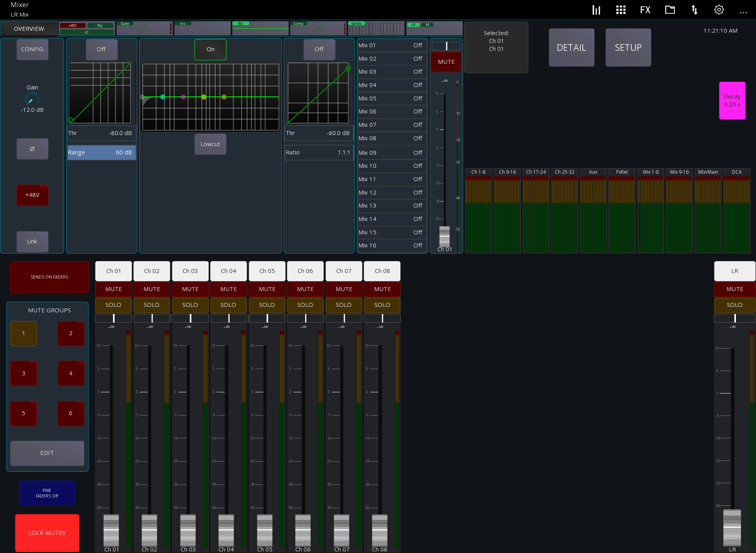Activate mute group 1
Image resolution: width=756 pixels, height=553 pixels.
click(x=24, y=333)
